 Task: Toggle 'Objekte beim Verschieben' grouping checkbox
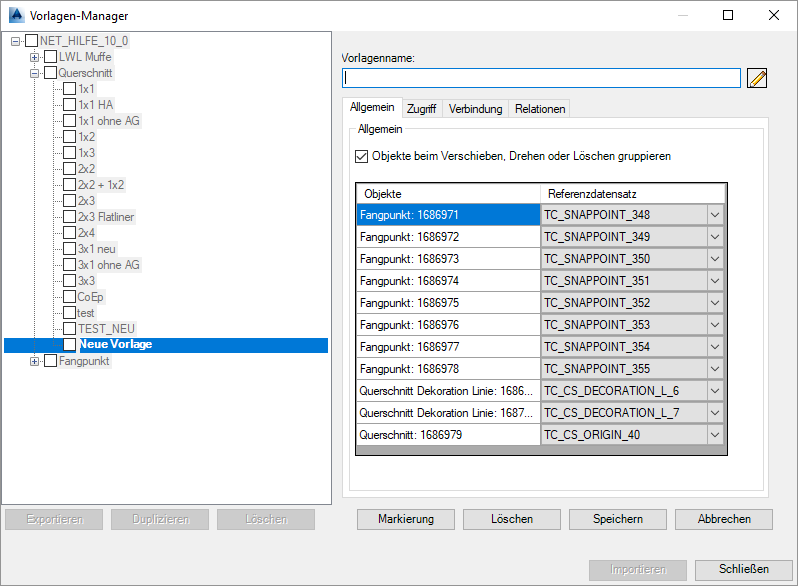(x=362, y=156)
